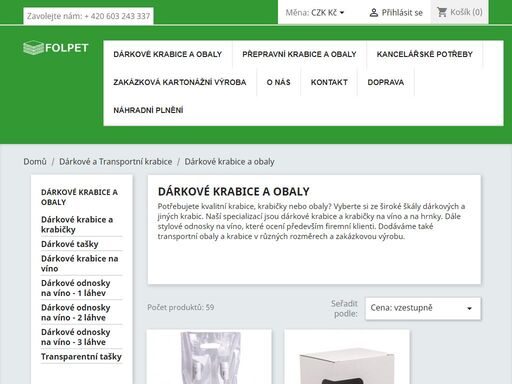The width and height of the screenshot is (512, 384).
Task: Select Dárkové tašky category
Action: click(x=70, y=244)
